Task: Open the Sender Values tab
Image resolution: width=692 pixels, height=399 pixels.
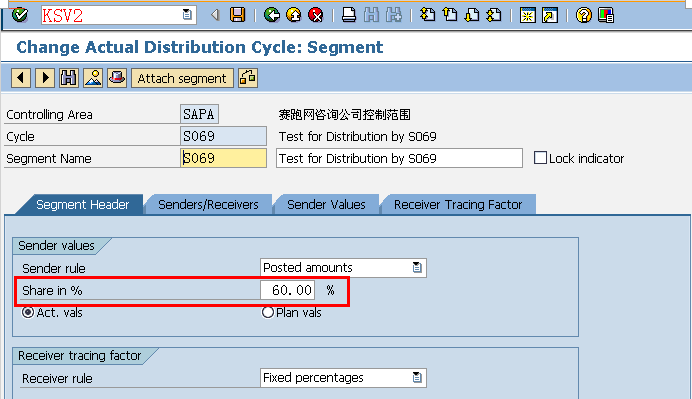Action: 326,205
